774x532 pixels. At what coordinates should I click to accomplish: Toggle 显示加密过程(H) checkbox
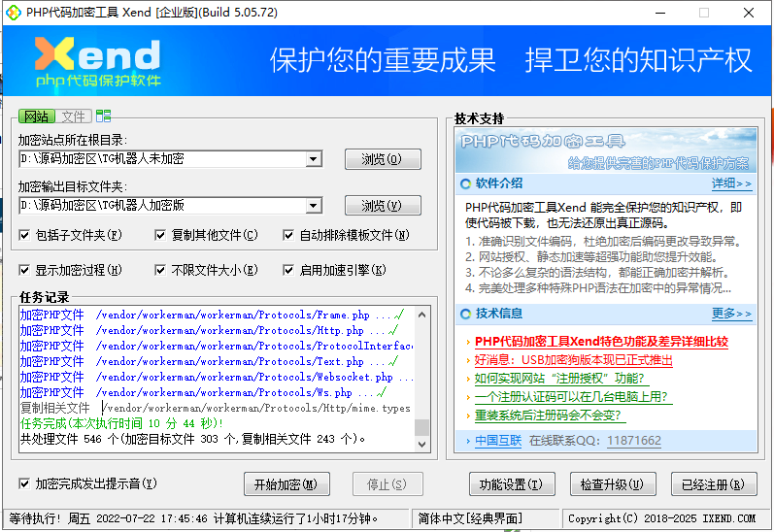click(24, 271)
